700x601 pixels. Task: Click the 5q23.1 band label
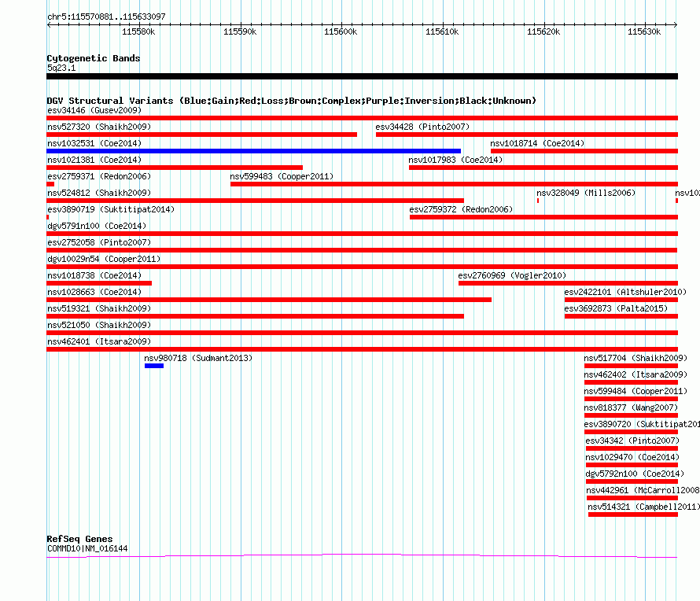pos(61,68)
